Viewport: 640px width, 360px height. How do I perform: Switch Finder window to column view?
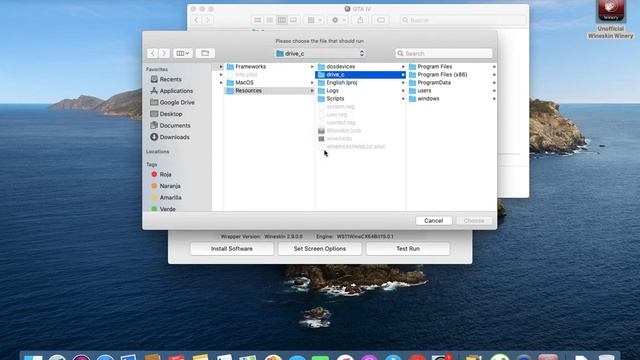tap(282, 20)
